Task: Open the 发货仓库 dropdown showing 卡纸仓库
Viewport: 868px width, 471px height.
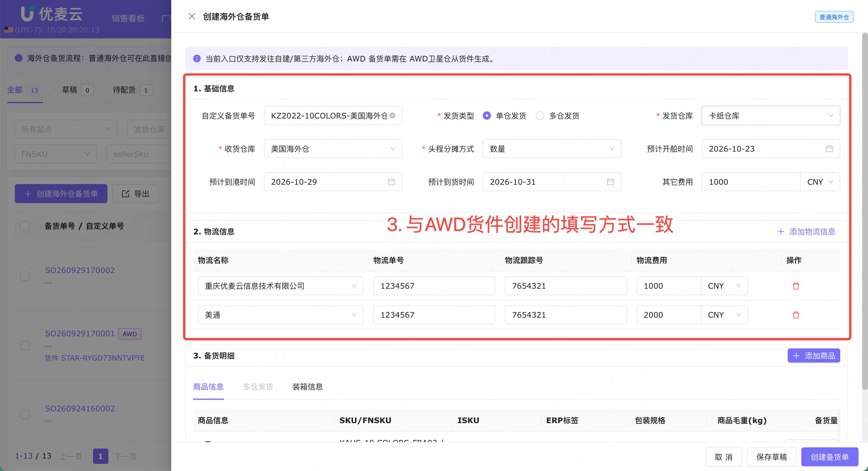Action: (x=771, y=116)
